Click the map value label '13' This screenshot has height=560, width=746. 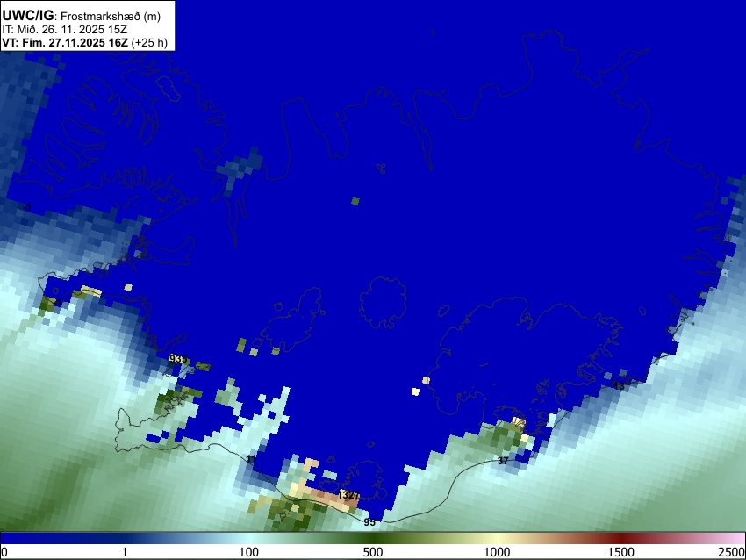coord(619,386)
